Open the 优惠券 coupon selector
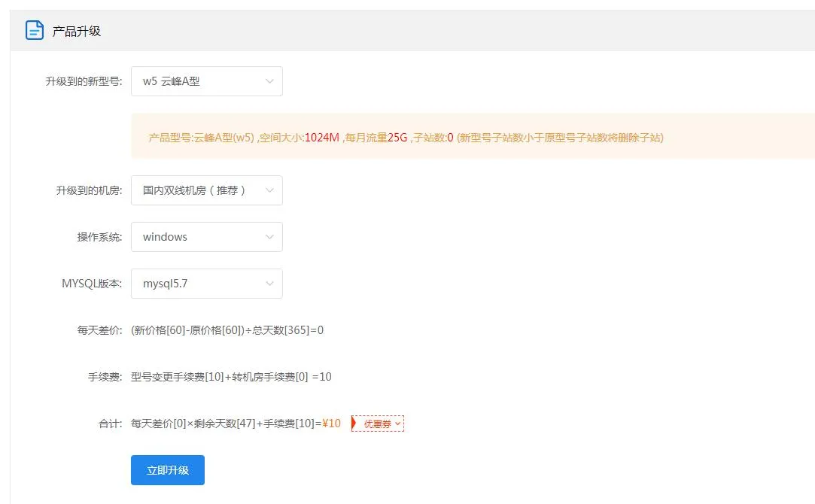The width and height of the screenshot is (815, 504). [x=382, y=424]
